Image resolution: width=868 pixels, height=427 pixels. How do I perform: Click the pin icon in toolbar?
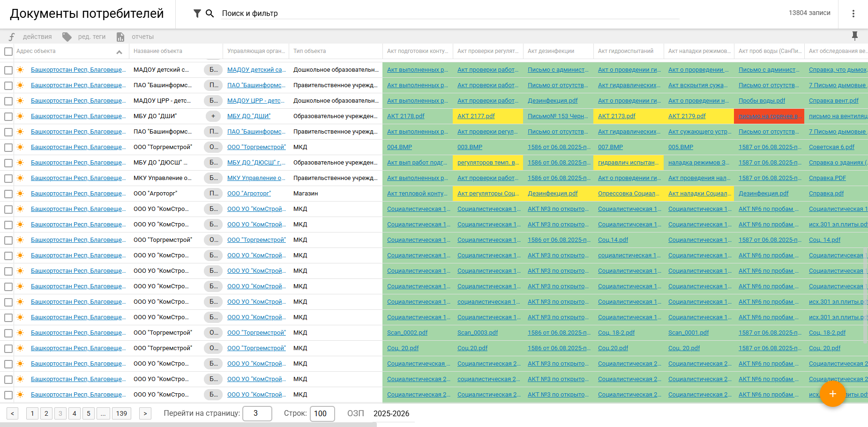coord(854,36)
